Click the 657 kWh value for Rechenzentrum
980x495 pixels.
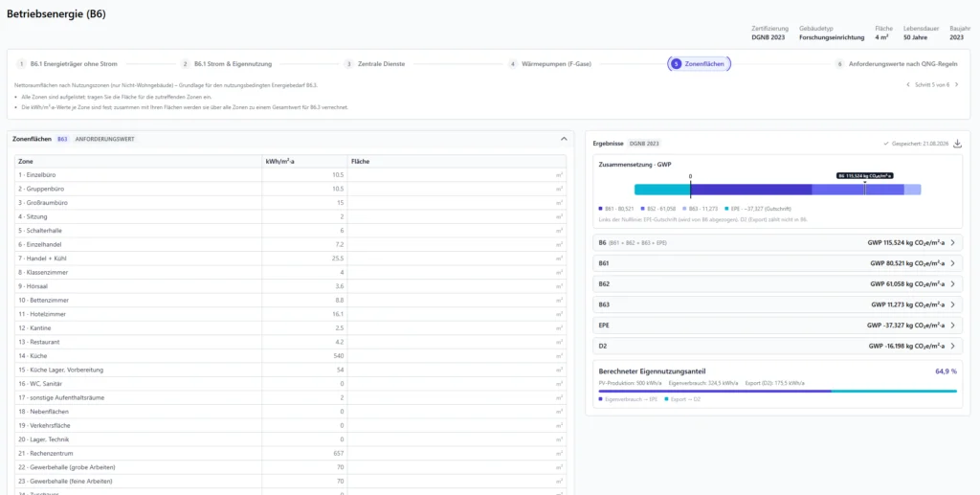point(340,453)
